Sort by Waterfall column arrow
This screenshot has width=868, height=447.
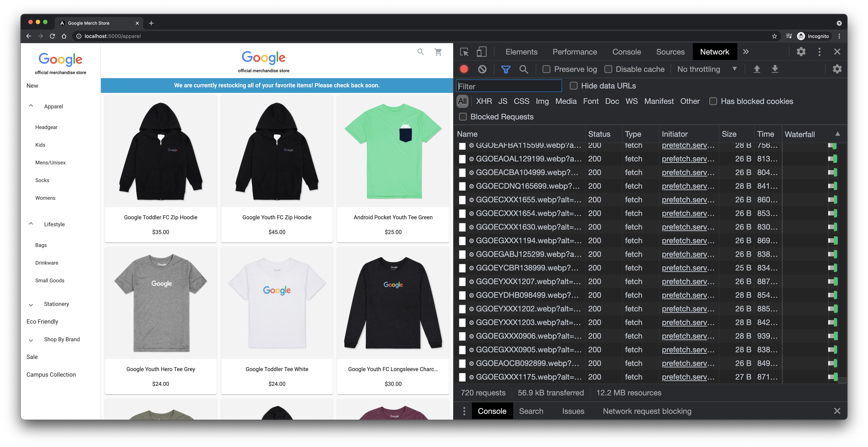(837, 134)
